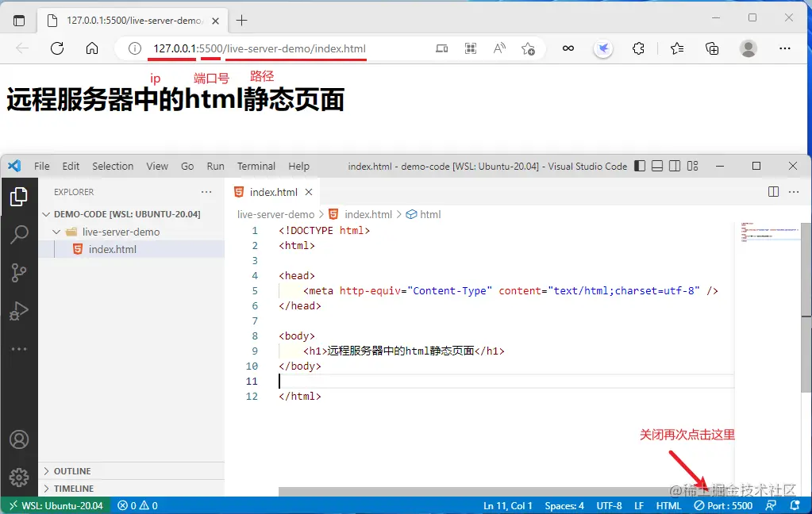Open the Run menu
The height and width of the screenshot is (514, 812).
point(215,166)
